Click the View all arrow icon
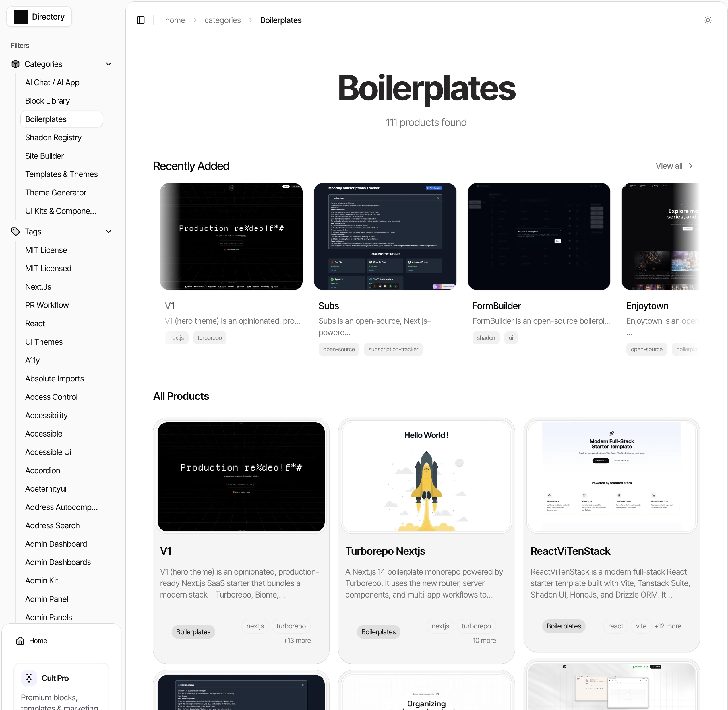 coord(691,166)
